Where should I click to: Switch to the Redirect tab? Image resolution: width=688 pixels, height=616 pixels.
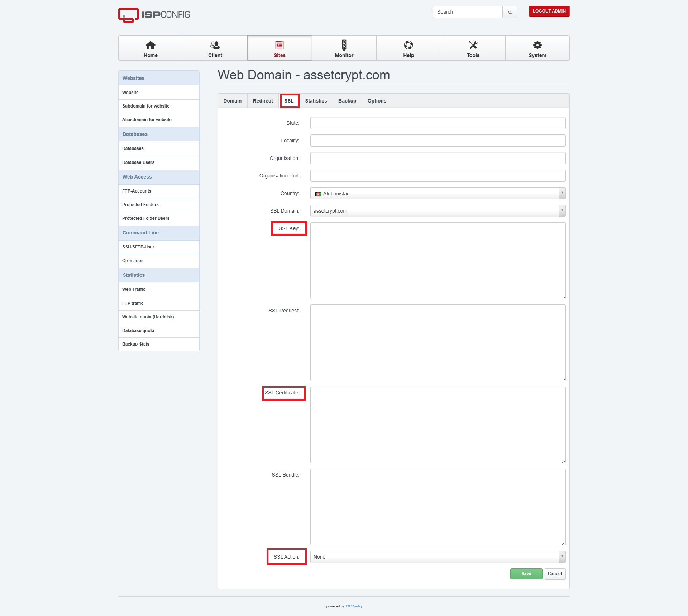(x=263, y=101)
